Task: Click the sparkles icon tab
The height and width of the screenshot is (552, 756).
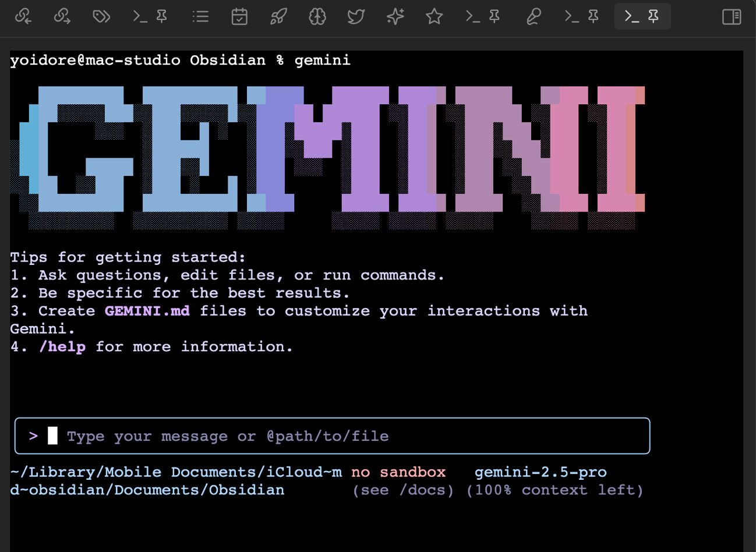Action: pos(395,16)
